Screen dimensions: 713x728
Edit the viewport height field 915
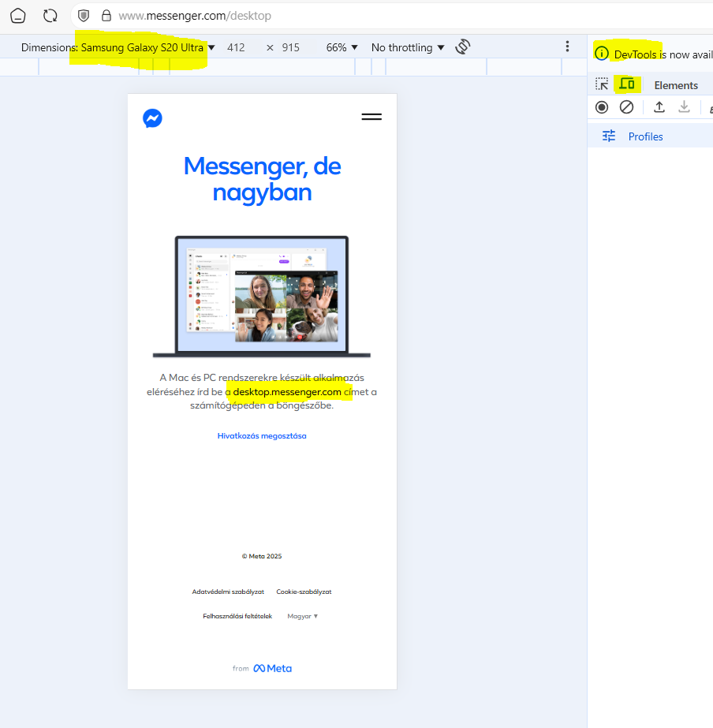290,47
